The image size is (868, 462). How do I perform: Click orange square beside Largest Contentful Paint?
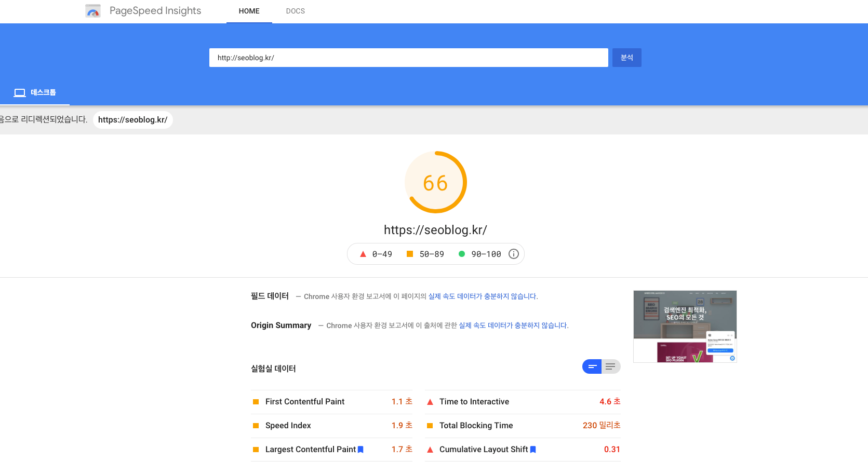coord(256,450)
